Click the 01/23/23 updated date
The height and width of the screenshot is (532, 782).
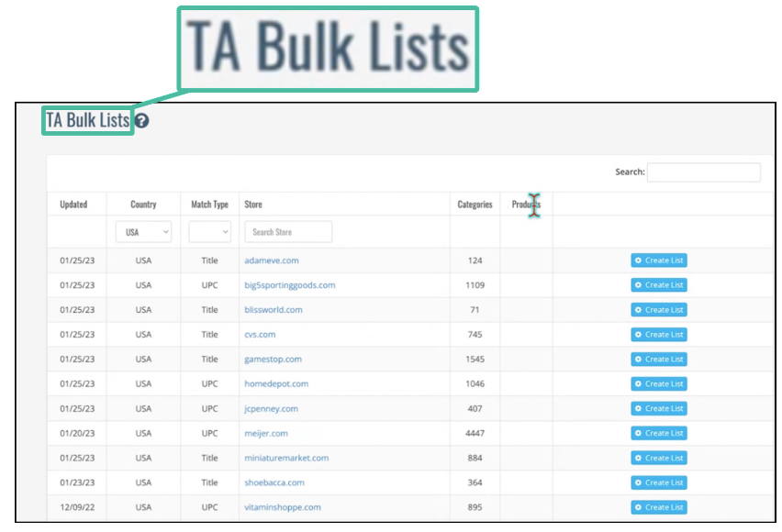point(77,482)
